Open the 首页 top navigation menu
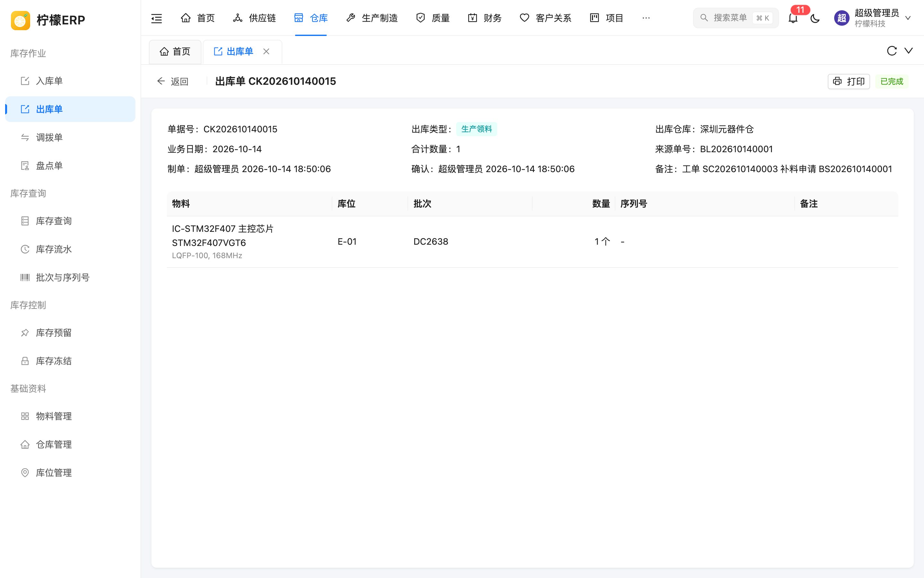924x578 pixels. click(197, 18)
